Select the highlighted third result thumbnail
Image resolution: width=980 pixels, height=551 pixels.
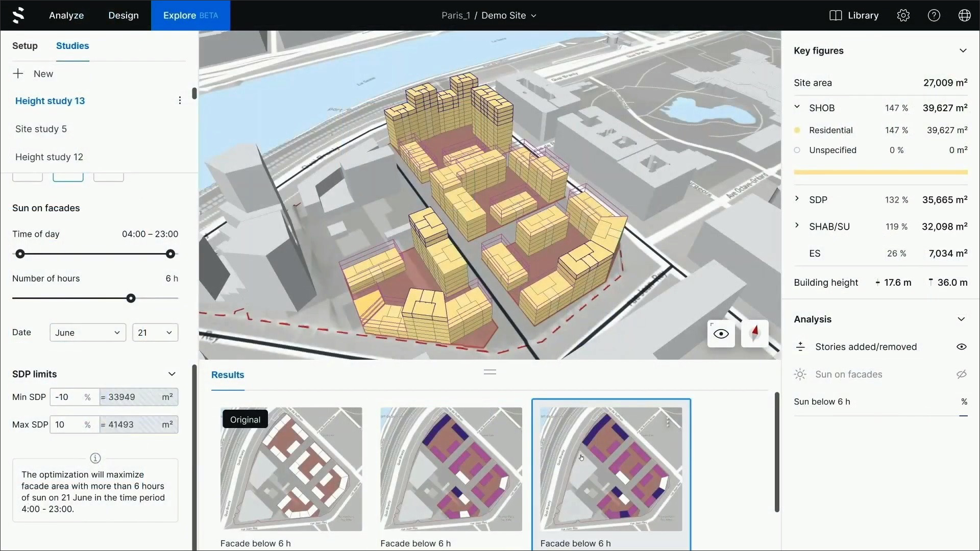coord(611,469)
